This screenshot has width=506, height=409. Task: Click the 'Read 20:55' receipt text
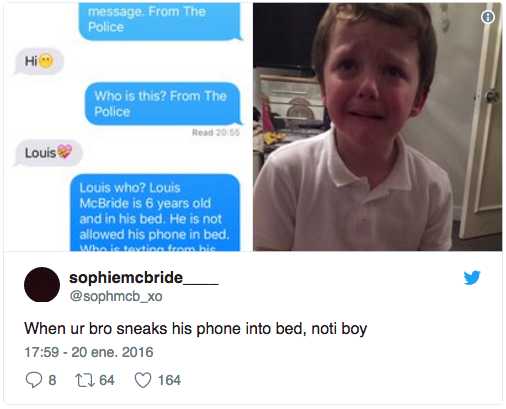coord(216,133)
